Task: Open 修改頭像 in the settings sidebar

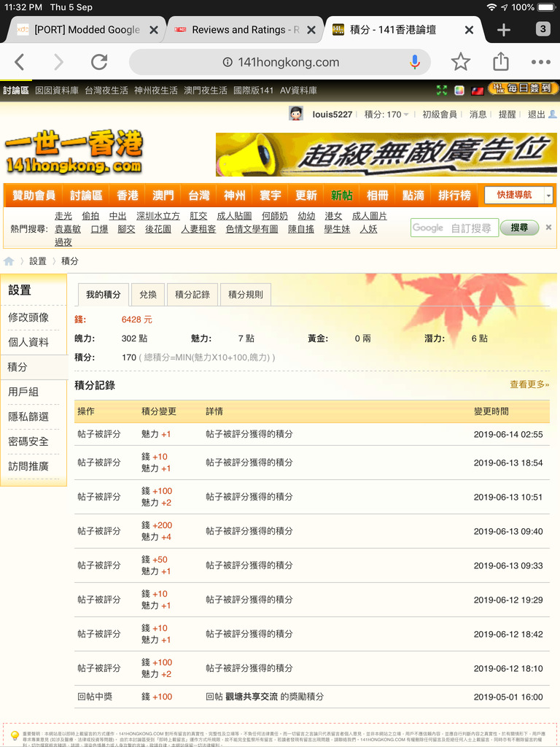Action: (28, 317)
